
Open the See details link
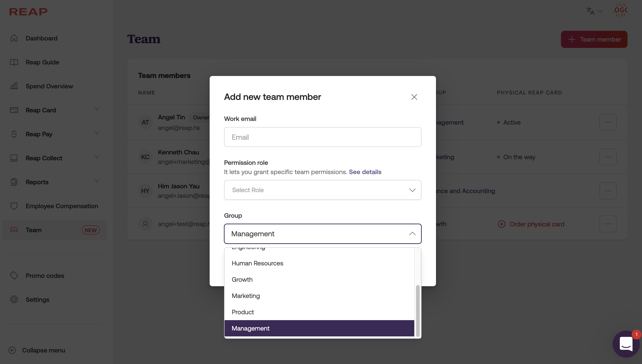pyautogui.click(x=365, y=172)
